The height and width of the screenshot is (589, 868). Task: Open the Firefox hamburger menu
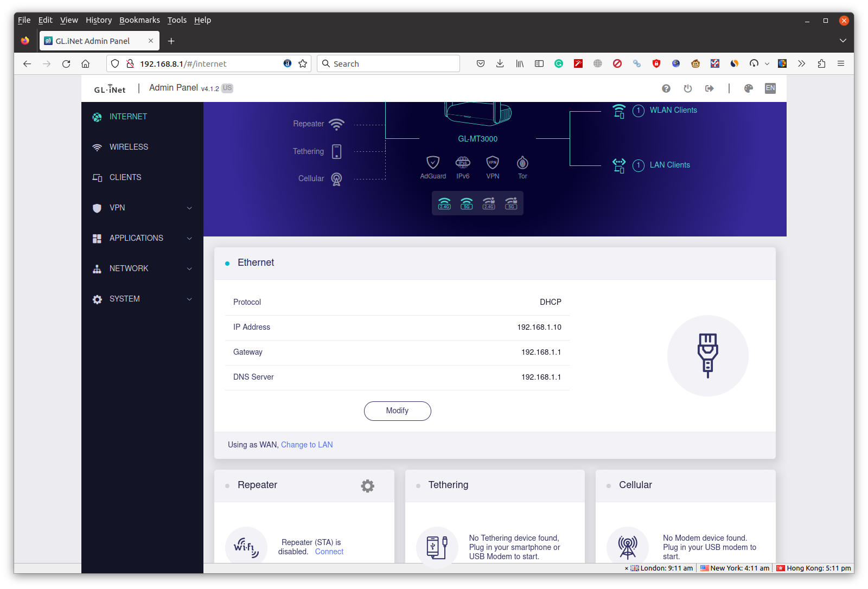point(841,63)
